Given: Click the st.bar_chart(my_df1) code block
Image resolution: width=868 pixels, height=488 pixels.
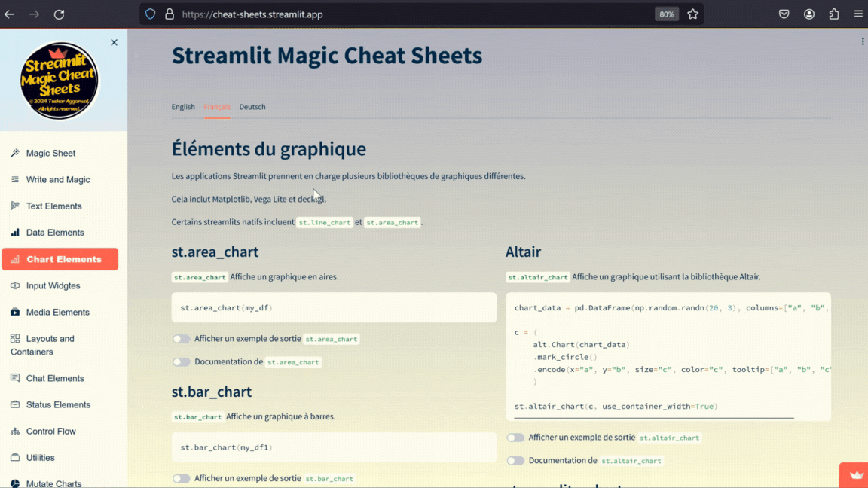Looking at the screenshot, I should [334, 447].
